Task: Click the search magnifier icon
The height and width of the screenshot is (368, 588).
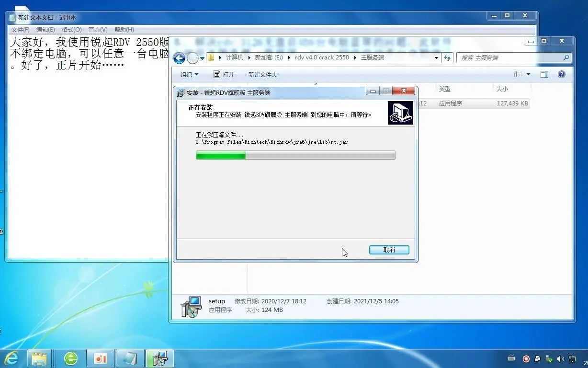Action: point(566,58)
